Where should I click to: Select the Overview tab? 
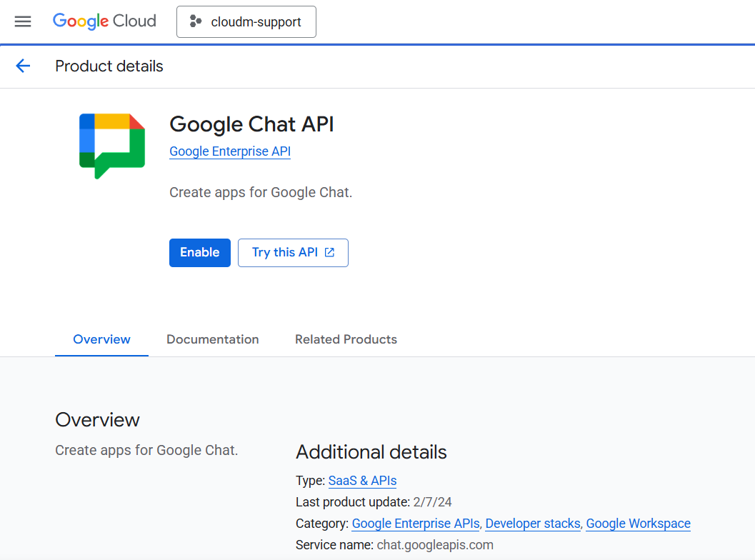(101, 339)
